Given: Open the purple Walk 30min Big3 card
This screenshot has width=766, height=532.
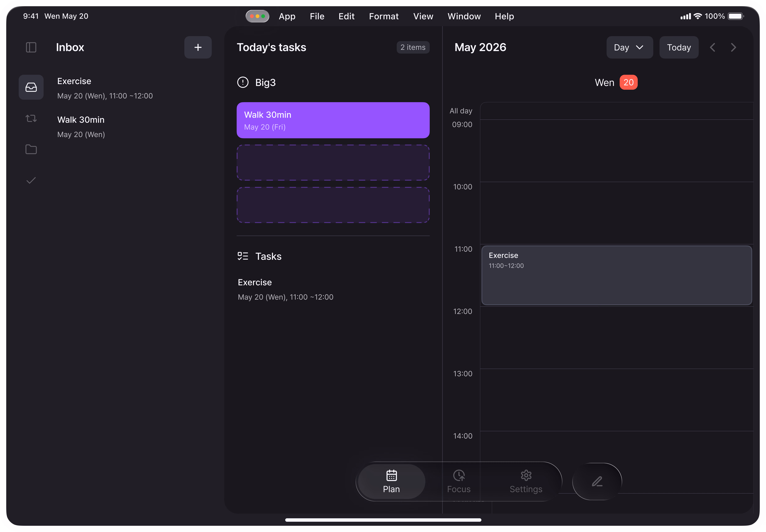Looking at the screenshot, I should [x=333, y=120].
